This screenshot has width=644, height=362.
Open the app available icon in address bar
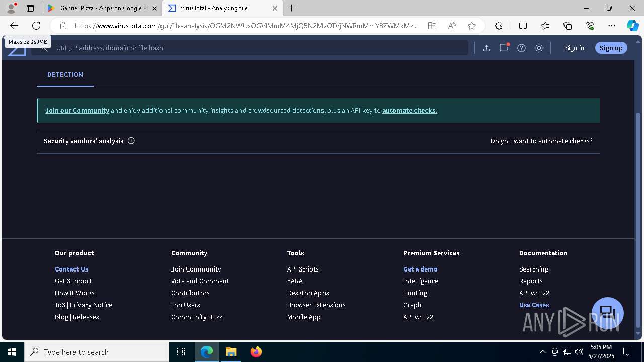pyautogui.click(x=432, y=26)
